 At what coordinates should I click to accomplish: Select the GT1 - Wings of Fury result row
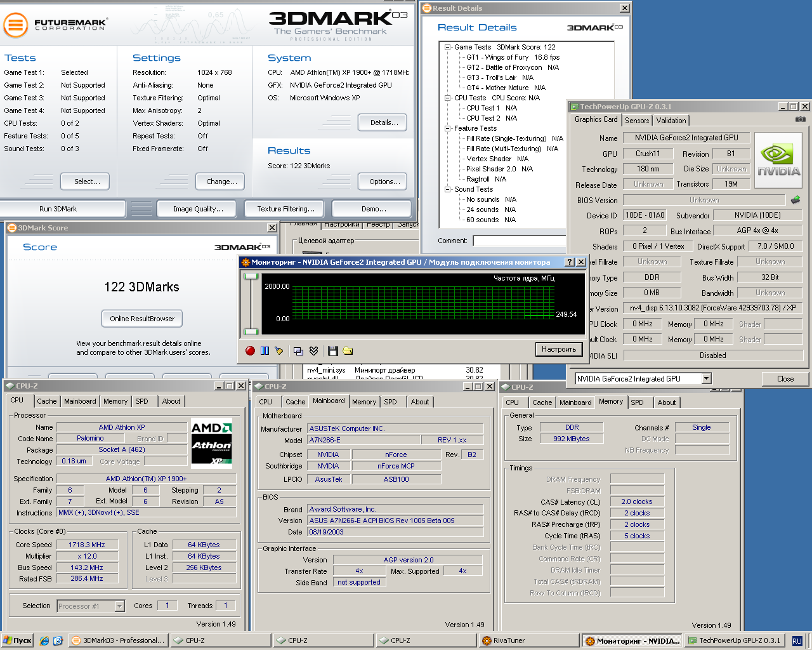513,57
